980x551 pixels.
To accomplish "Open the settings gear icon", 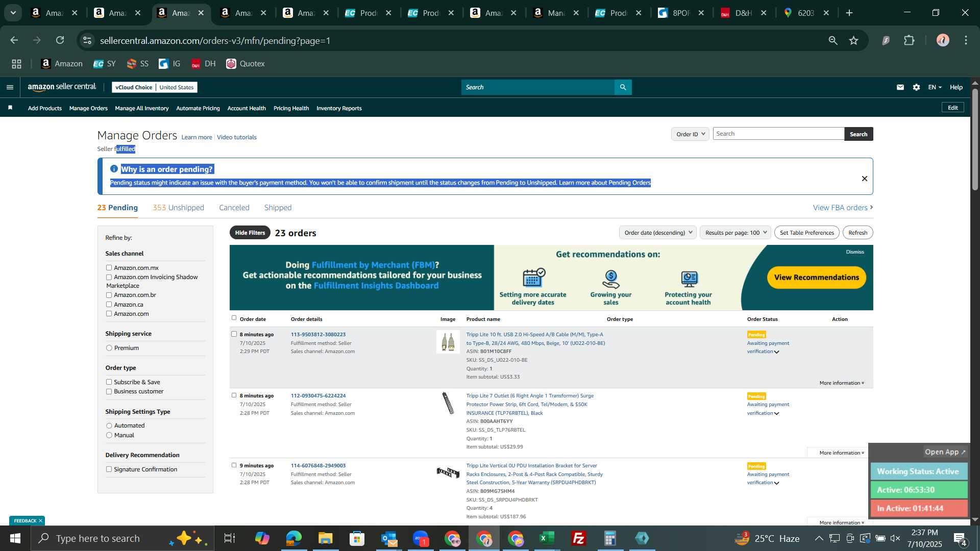I will click(x=916, y=87).
